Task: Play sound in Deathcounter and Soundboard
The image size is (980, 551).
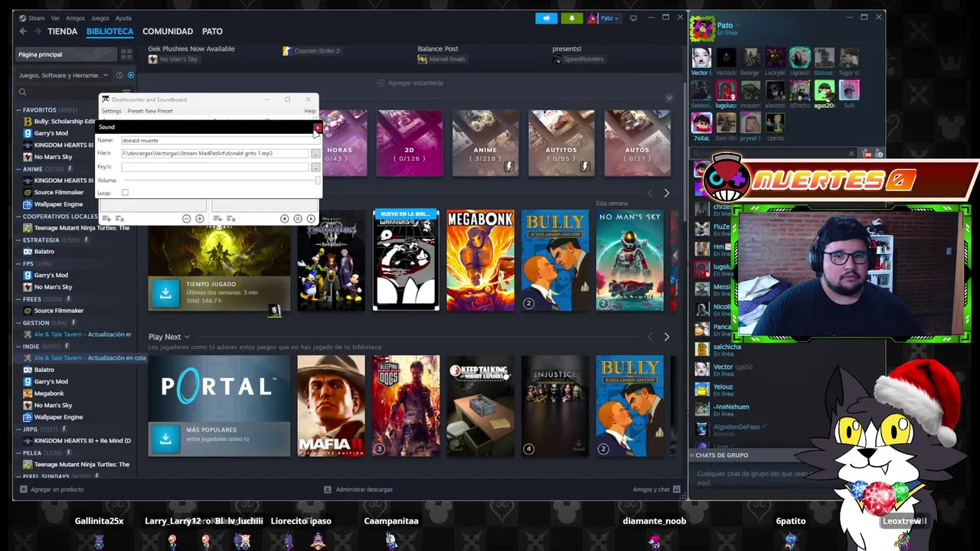Action: click(311, 219)
